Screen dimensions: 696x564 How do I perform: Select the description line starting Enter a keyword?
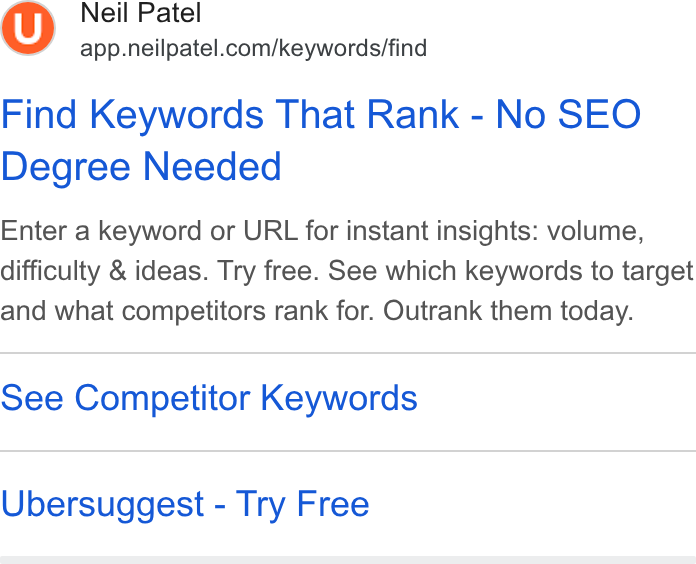[x=322, y=231]
